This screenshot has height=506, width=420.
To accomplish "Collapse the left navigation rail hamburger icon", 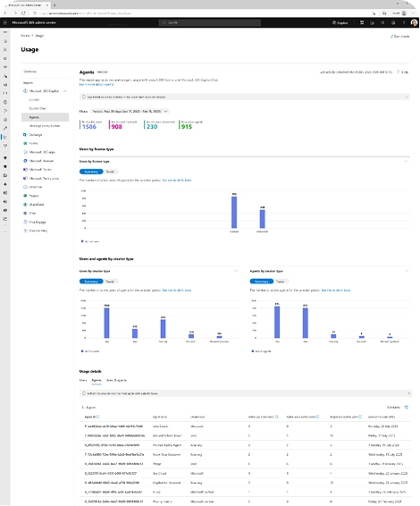I will [x=4, y=32].
